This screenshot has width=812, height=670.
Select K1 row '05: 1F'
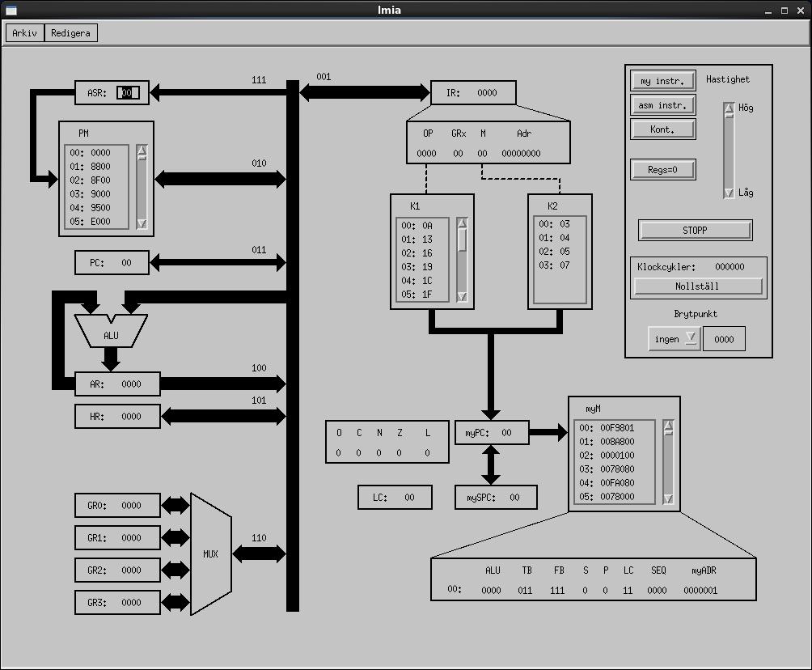(x=422, y=295)
